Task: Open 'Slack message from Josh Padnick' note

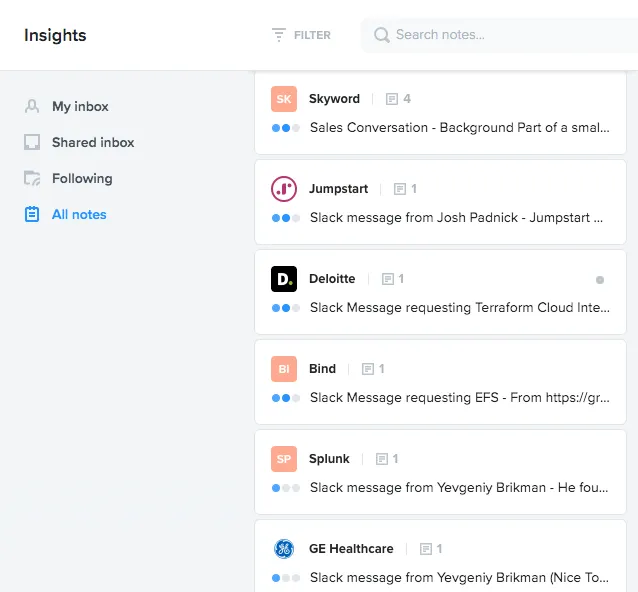Action: (x=457, y=218)
